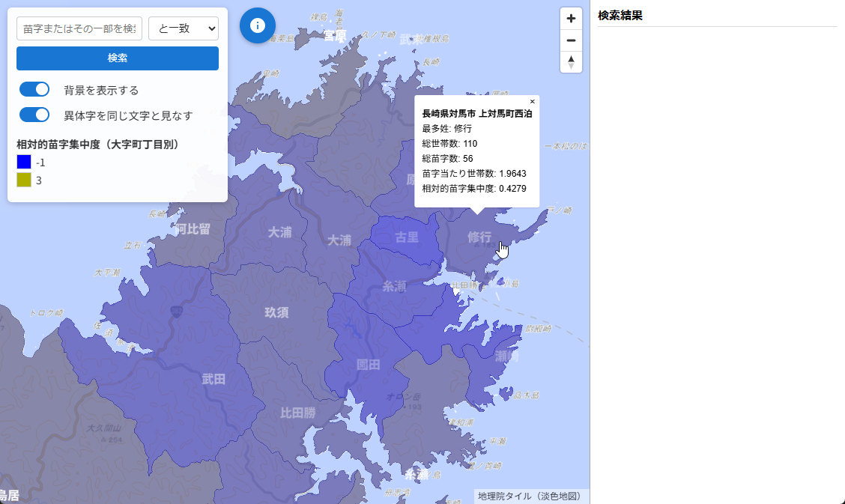Click 相対的苗字集中度: 0.4279 in popup
Screen dimensions: 845x504
coord(474,189)
